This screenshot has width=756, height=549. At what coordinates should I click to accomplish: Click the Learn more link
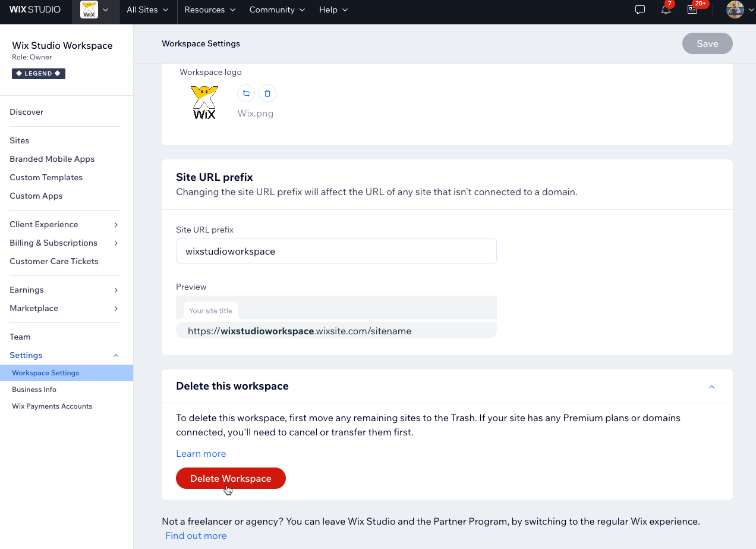point(201,453)
